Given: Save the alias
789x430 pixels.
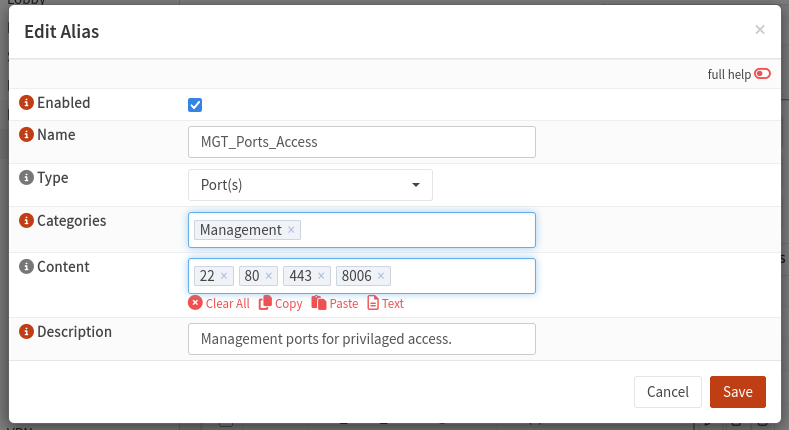Looking at the screenshot, I should 738,392.
